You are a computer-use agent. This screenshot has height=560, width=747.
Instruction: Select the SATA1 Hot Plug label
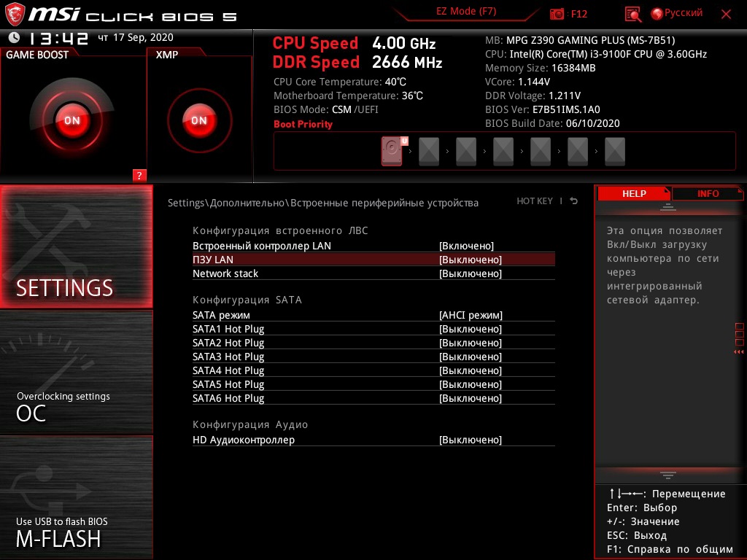(x=228, y=329)
